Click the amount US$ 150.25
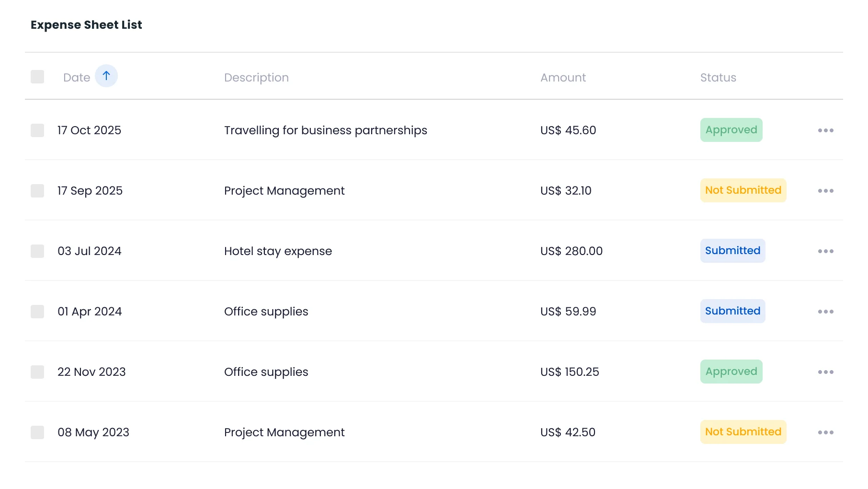The width and height of the screenshot is (868, 489). click(x=570, y=372)
